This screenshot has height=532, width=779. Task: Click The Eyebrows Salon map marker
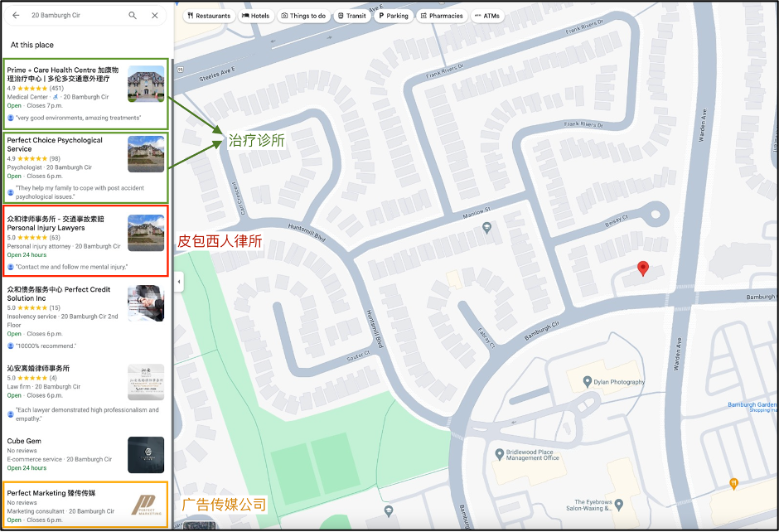pos(619,505)
